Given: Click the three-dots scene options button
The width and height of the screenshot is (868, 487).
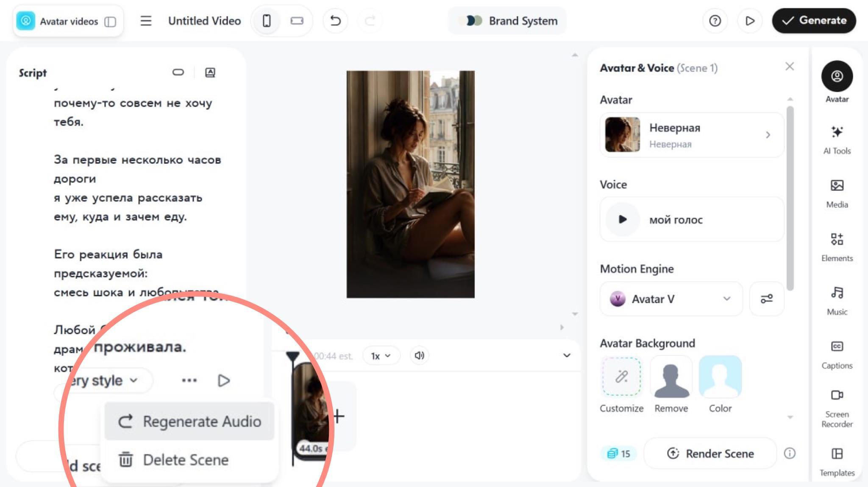Looking at the screenshot, I should point(189,381).
